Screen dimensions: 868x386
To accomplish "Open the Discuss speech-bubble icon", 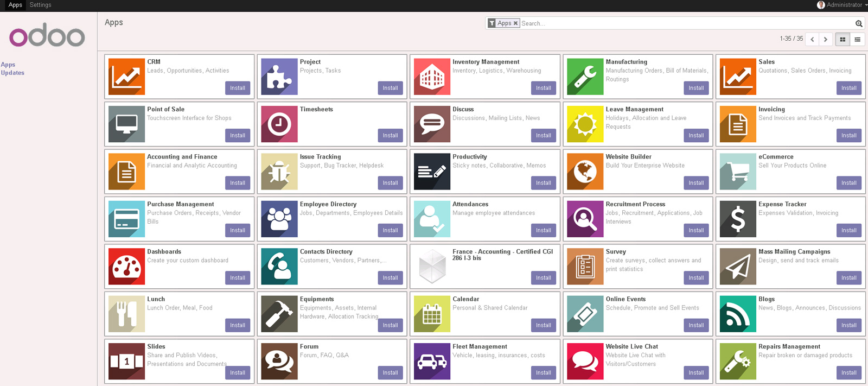I will [x=432, y=124].
